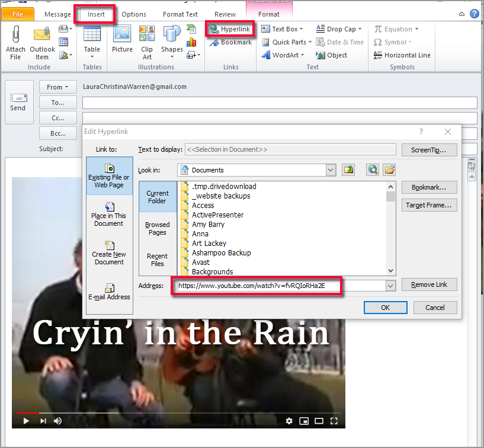Click the Remove Link button
Screen dimensions: 484x448
[x=429, y=284]
